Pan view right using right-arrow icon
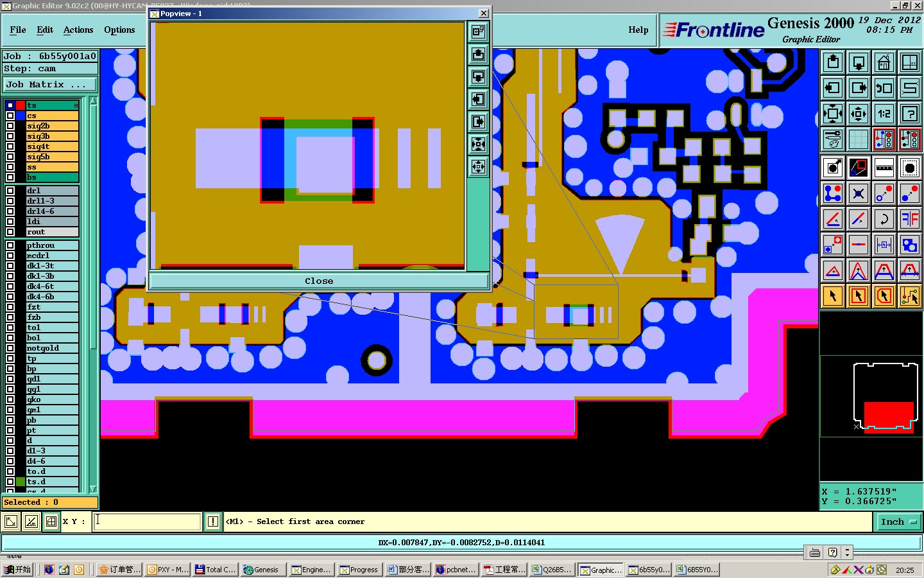924x578 pixels. tap(859, 88)
